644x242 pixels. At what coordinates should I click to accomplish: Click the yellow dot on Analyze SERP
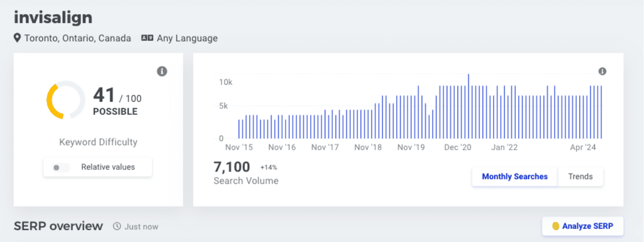556,226
